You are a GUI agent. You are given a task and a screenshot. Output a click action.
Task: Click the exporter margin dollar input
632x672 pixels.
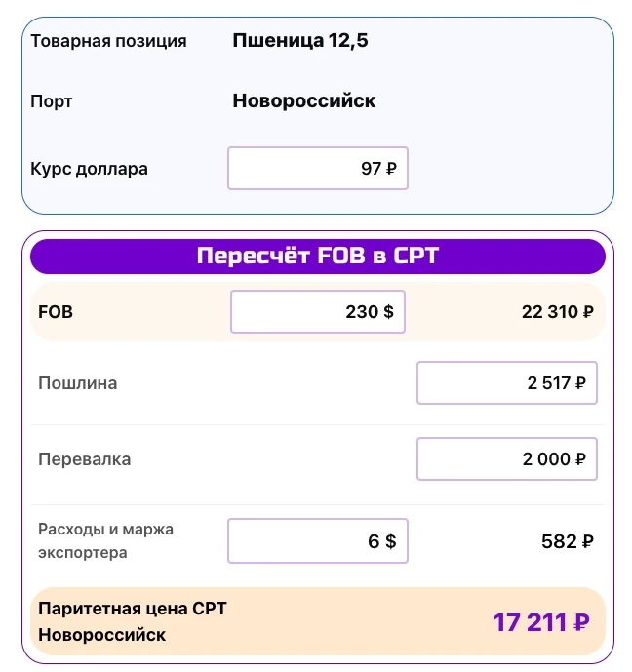[x=317, y=541]
